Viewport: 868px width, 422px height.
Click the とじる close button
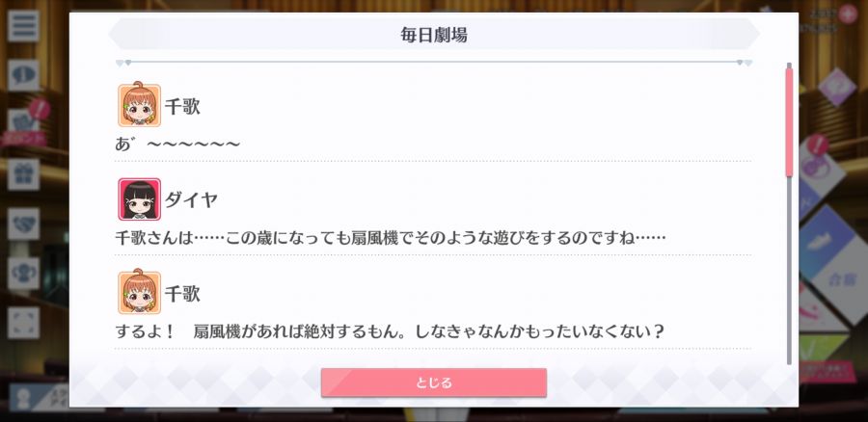click(x=433, y=382)
